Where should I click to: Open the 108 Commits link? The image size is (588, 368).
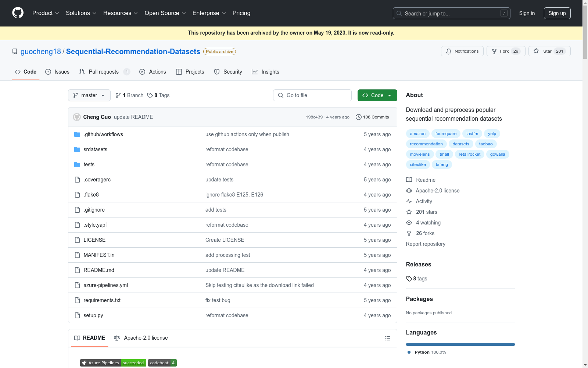coord(372,117)
